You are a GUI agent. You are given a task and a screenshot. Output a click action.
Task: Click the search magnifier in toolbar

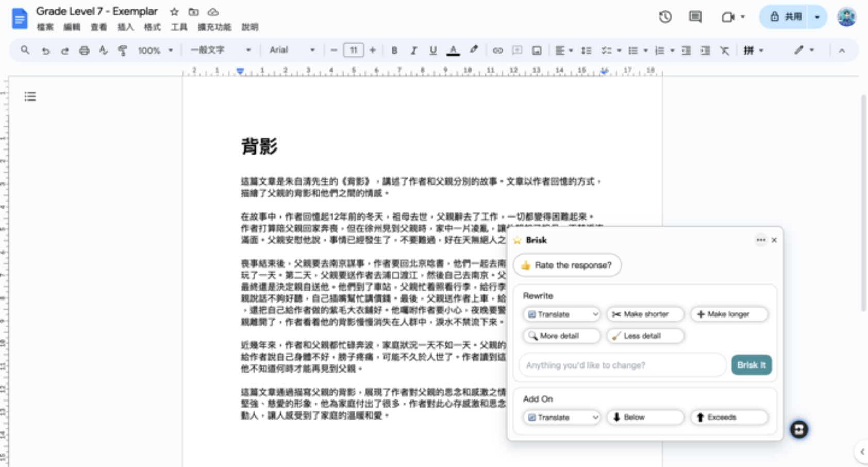[25, 50]
